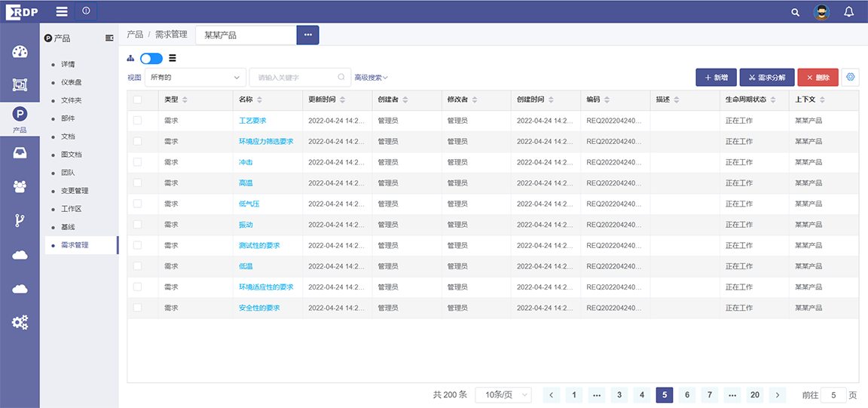Click the tree structure view icon

pyautogui.click(x=130, y=58)
